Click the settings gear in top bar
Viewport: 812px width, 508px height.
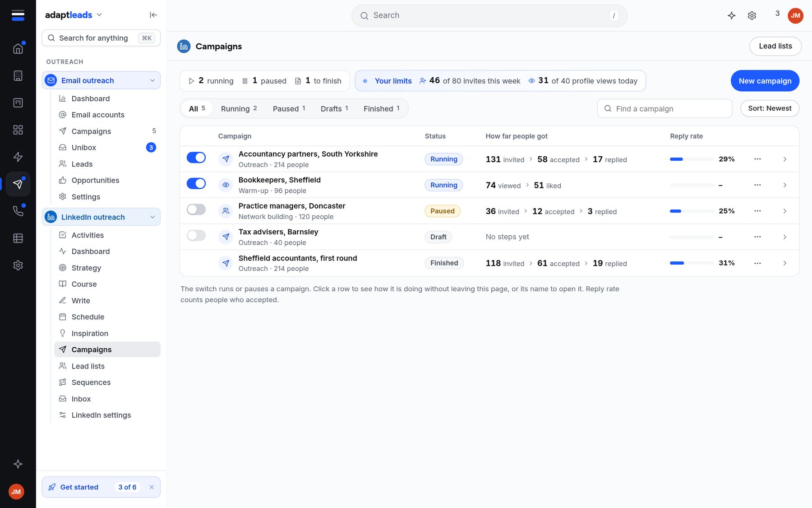pyautogui.click(x=752, y=15)
